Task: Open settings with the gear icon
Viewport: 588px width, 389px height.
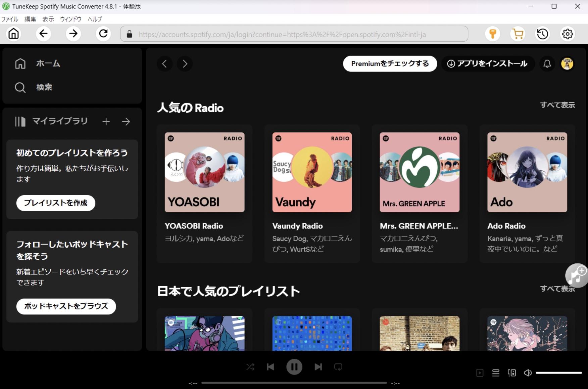Action: (568, 34)
